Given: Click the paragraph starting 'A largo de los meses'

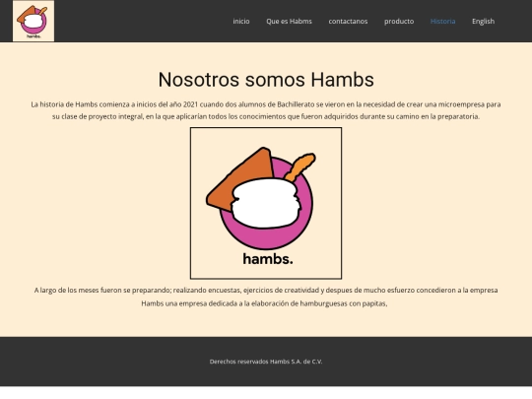Looking at the screenshot, I should [x=266, y=297].
